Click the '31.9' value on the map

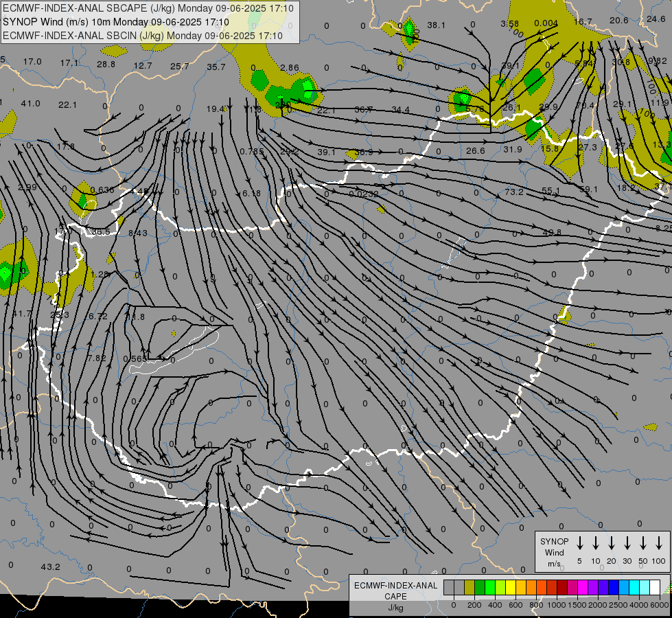(x=513, y=150)
